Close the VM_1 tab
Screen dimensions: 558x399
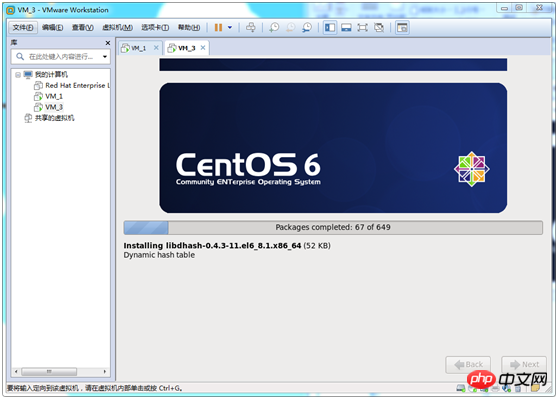(x=156, y=48)
